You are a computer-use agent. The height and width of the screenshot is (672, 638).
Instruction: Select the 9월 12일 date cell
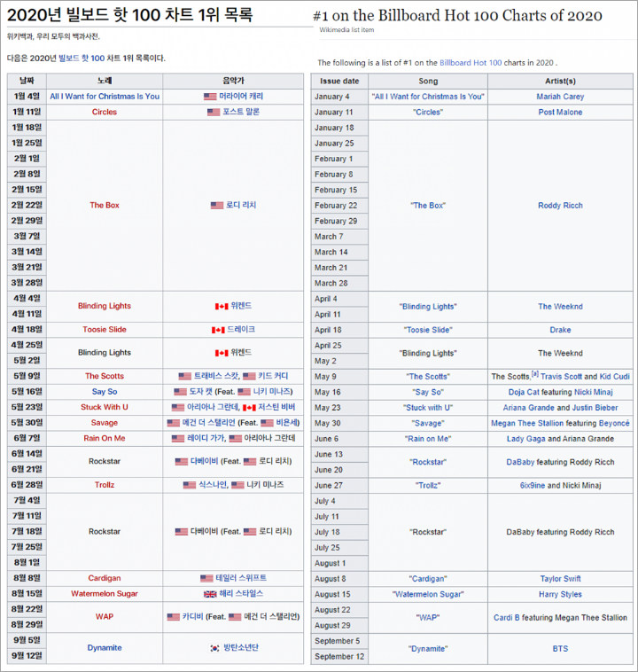pos(27,656)
